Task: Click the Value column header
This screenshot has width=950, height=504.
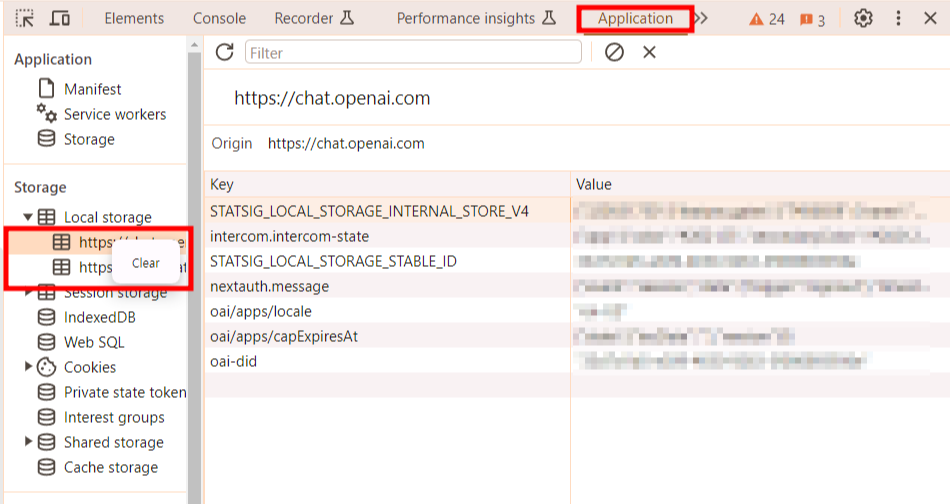Action: click(x=760, y=184)
